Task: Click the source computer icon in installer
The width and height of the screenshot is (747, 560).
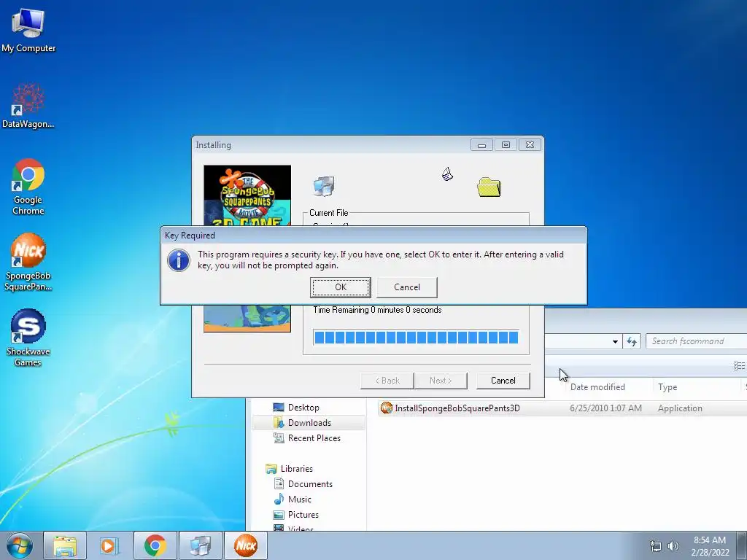Action: [x=324, y=186]
